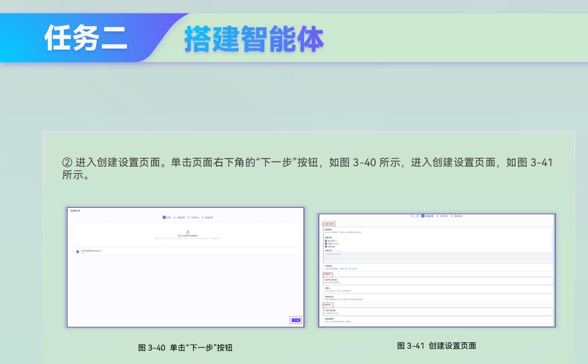Select the bottom-most option card in Figure 3-41

pyautogui.click(x=438, y=320)
